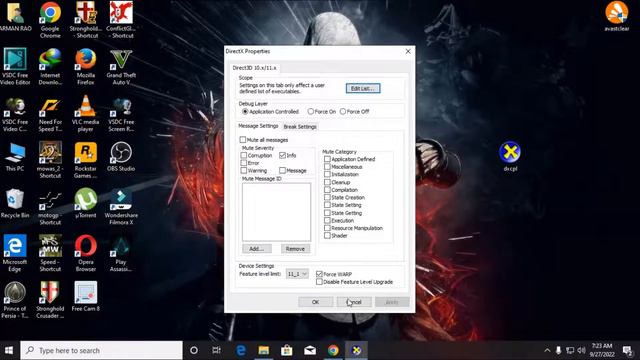This screenshot has height=360, width=640.
Task: Select the uTorrent desktop icon
Action: (86, 203)
